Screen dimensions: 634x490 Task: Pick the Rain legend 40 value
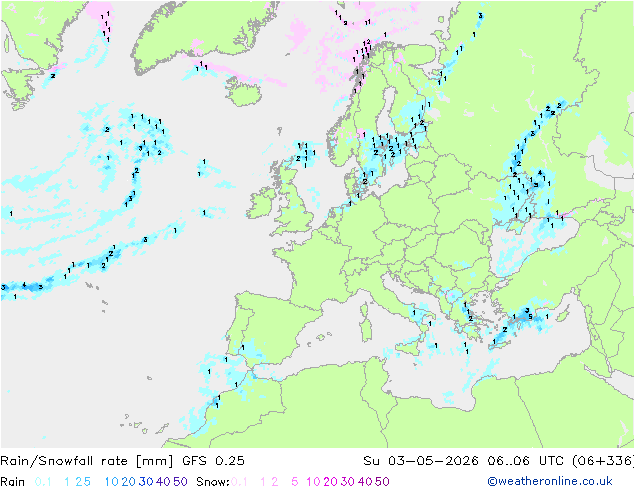point(163,482)
